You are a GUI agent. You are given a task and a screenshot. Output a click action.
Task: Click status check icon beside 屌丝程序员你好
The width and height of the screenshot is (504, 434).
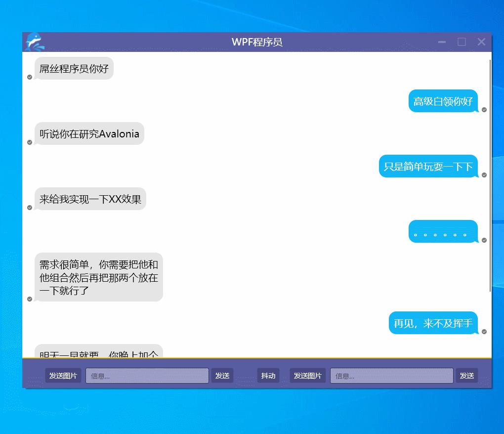coord(30,77)
